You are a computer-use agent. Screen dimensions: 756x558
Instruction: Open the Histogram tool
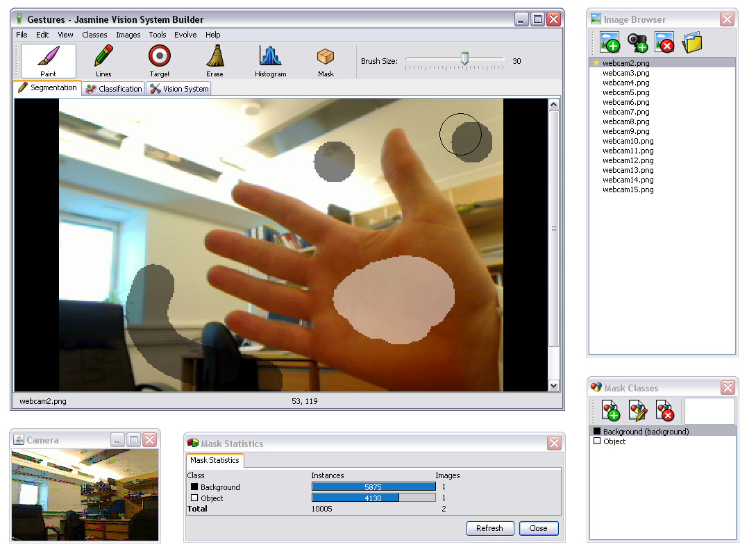tap(271, 60)
